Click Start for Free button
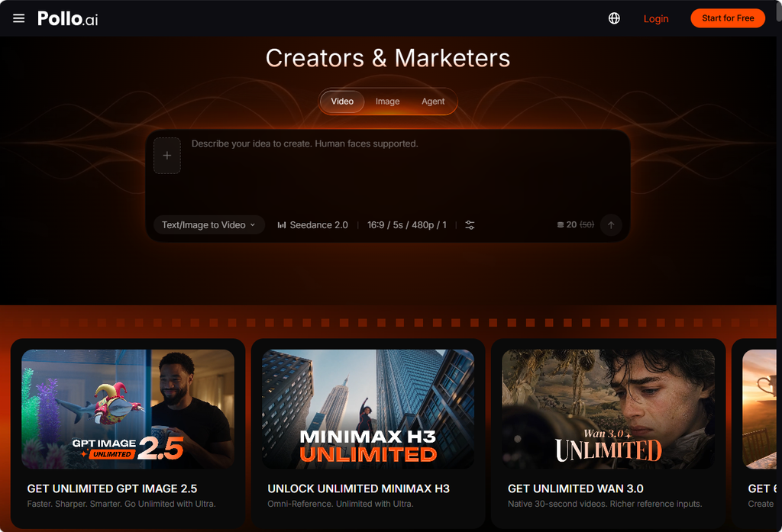Screen dimensions: 782x532 coord(728,18)
